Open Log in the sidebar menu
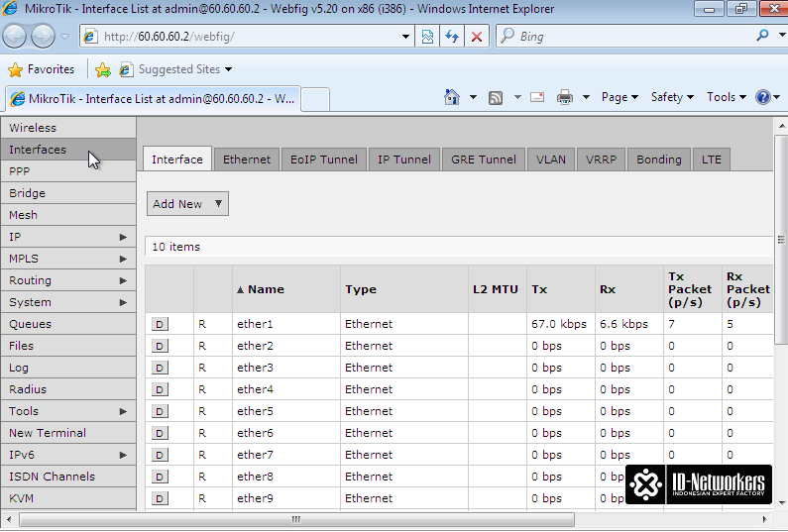This screenshot has height=532, width=788. [x=68, y=368]
